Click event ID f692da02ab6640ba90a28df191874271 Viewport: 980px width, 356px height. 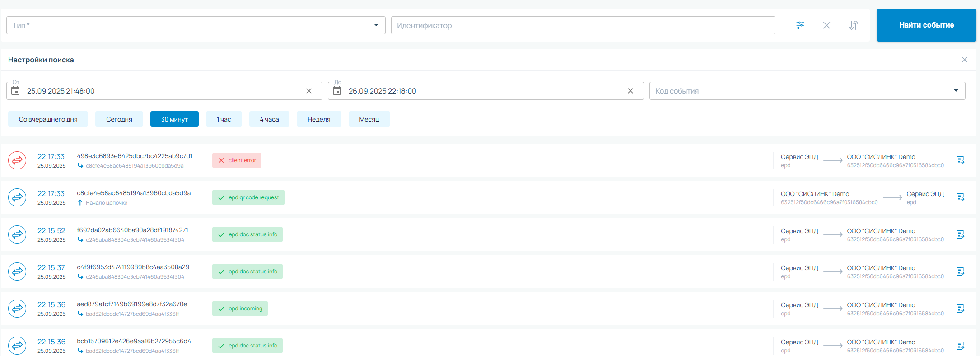(x=132, y=230)
